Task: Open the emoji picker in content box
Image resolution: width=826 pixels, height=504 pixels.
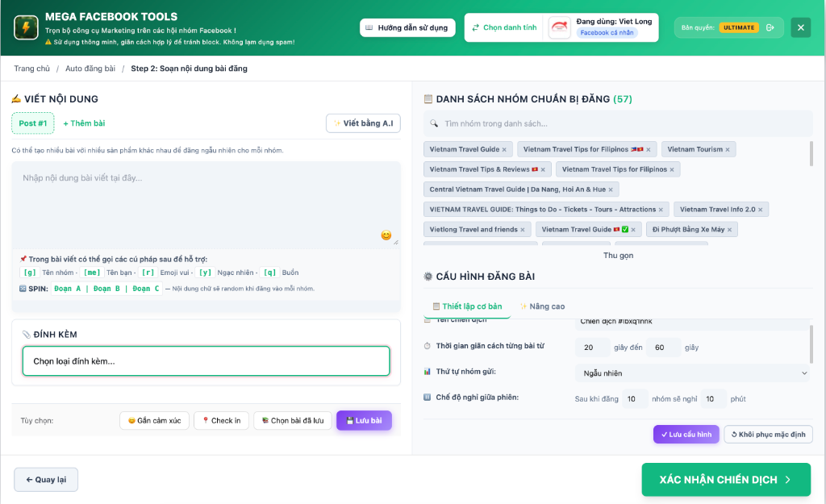Action: point(386,235)
